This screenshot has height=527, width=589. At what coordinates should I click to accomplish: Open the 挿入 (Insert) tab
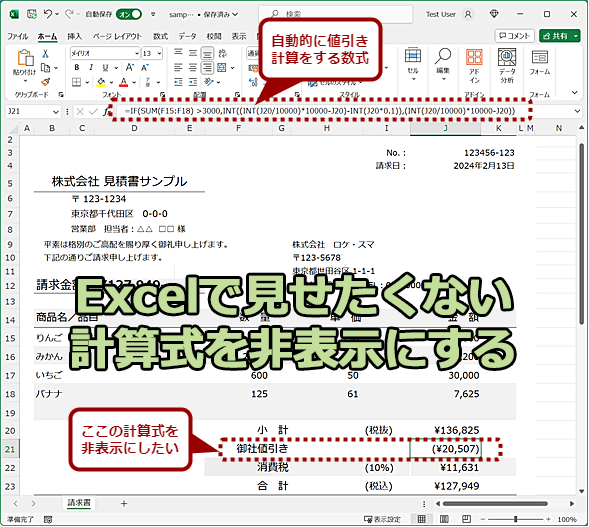point(74,36)
